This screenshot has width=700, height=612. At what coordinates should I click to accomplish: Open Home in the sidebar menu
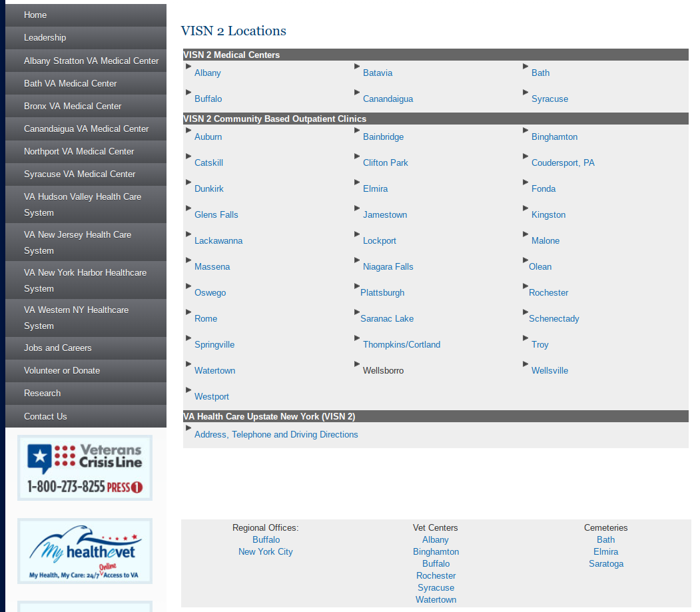tap(35, 15)
